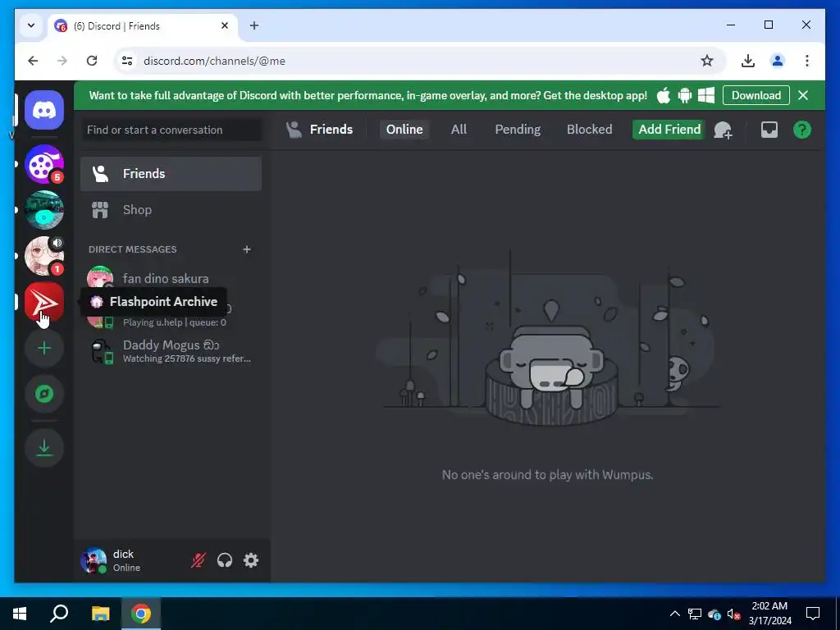Viewport: 840px width, 630px height.
Task: Open the Chrome three-dot menu
Action: (x=807, y=61)
